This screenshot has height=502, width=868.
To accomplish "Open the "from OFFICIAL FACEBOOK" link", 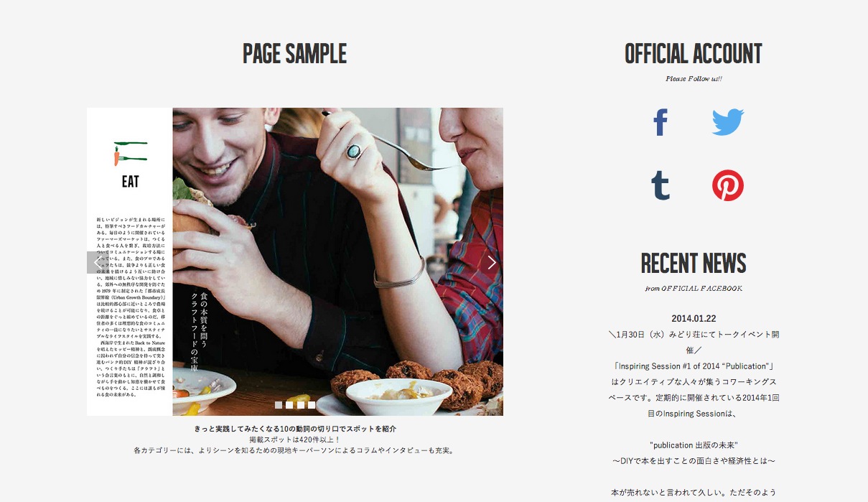I will click(x=693, y=289).
